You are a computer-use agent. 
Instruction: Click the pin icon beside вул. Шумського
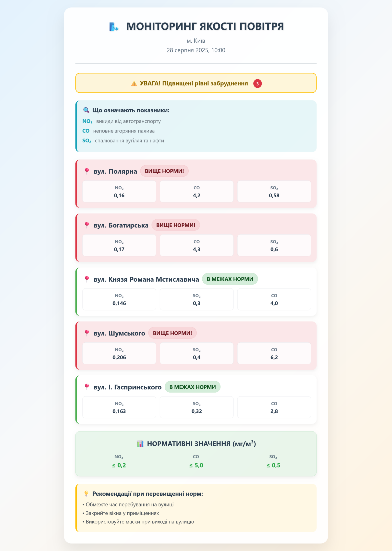pyautogui.click(x=87, y=333)
